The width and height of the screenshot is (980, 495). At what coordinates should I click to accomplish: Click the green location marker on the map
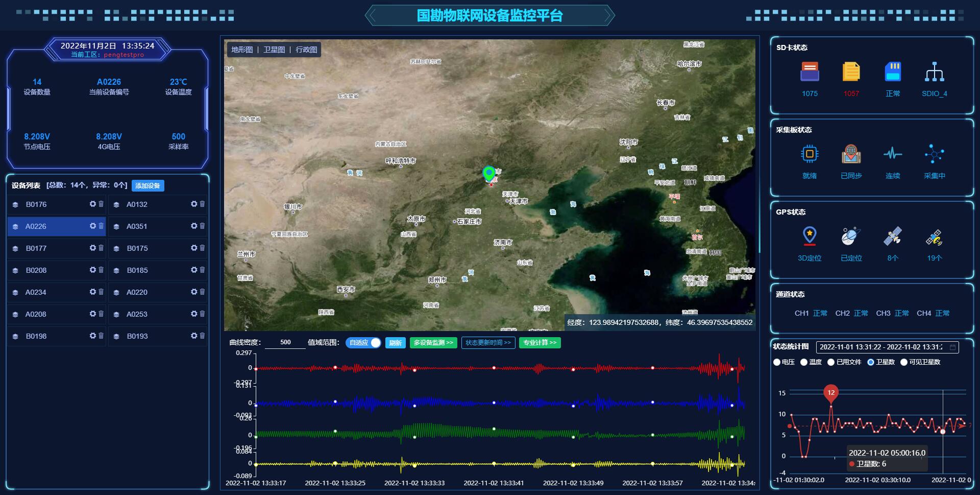coord(489,174)
